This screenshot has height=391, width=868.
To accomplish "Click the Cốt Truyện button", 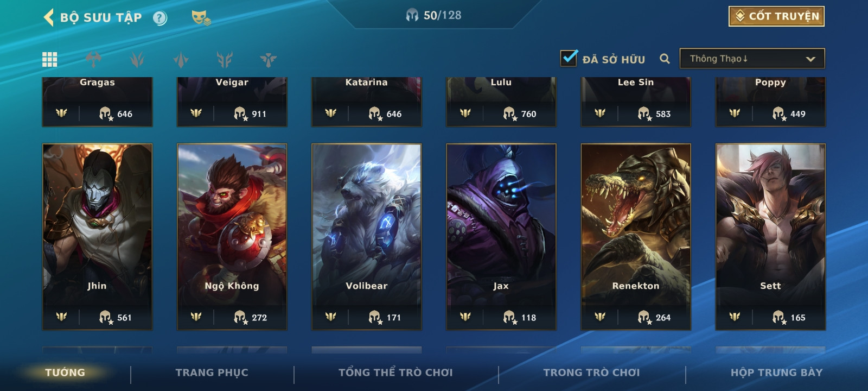I will point(776,16).
